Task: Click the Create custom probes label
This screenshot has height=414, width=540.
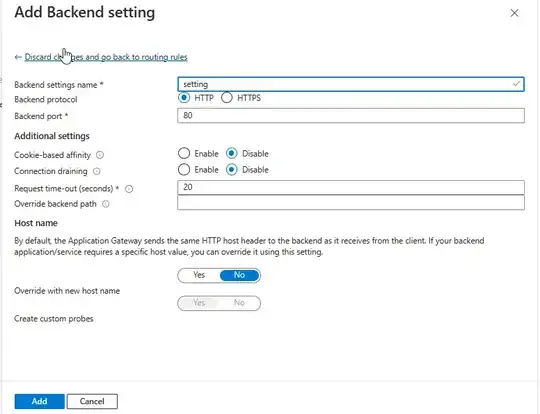Action: tap(54, 319)
